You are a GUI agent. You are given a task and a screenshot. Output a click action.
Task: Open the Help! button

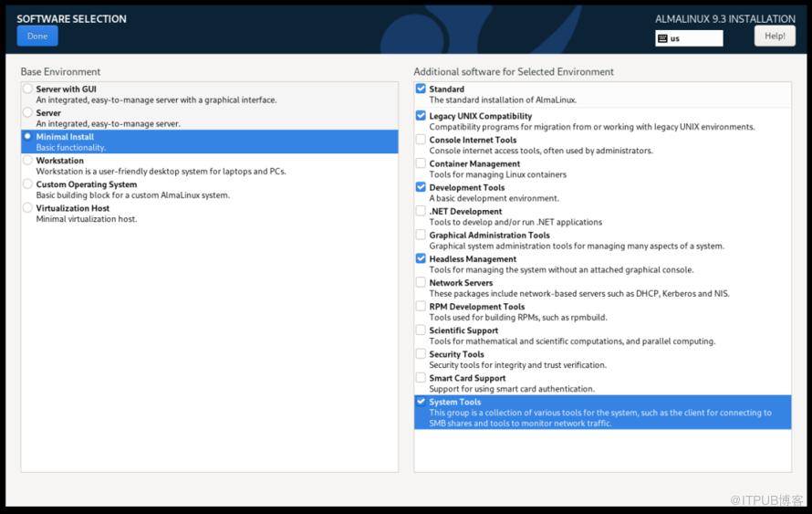pos(775,37)
